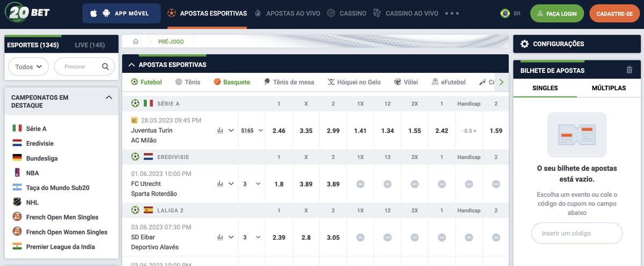Switch to the Live (145) tab
The height and width of the screenshot is (266, 644).
click(x=90, y=45)
